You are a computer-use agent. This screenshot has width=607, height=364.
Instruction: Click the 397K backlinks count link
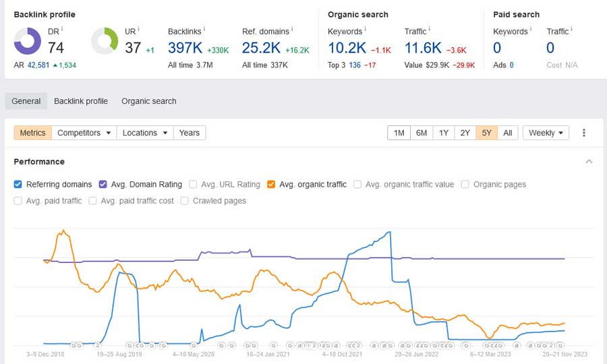point(185,47)
